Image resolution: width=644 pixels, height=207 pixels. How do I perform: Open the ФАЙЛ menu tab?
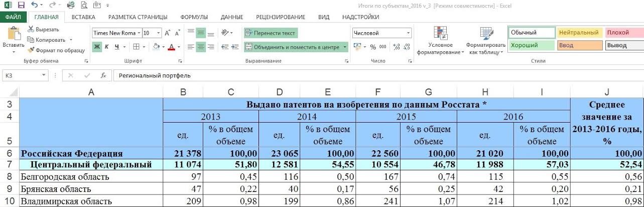pyautogui.click(x=13, y=17)
